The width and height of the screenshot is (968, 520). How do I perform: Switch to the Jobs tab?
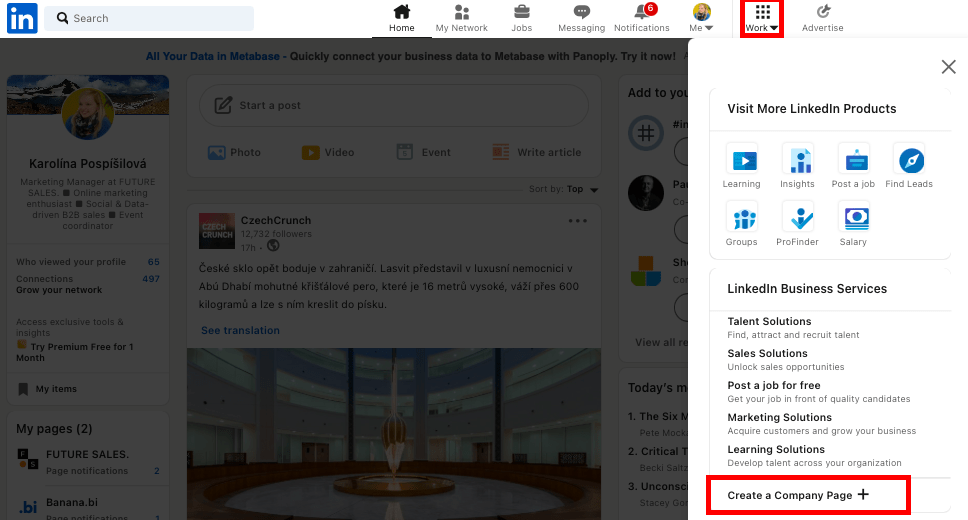coord(521,18)
